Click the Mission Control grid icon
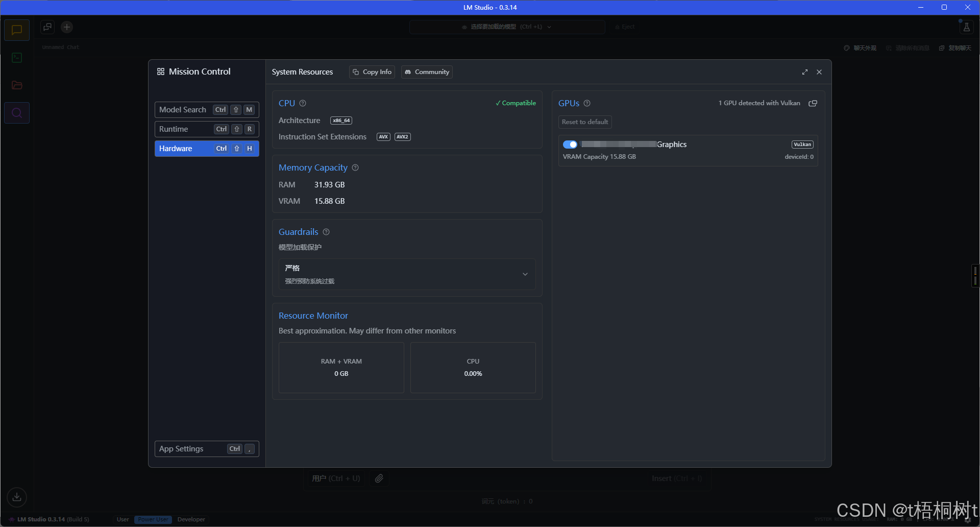This screenshot has width=980, height=527. 161,71
